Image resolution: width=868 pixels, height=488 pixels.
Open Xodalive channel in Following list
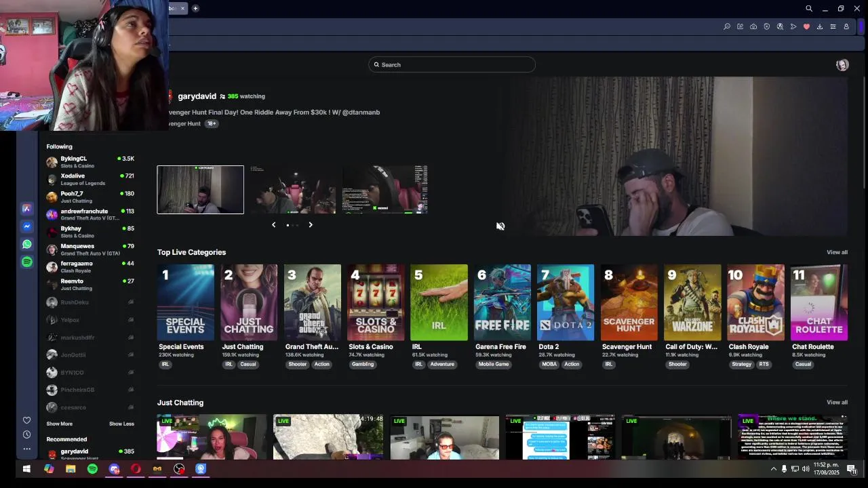[x=90, y=180]
